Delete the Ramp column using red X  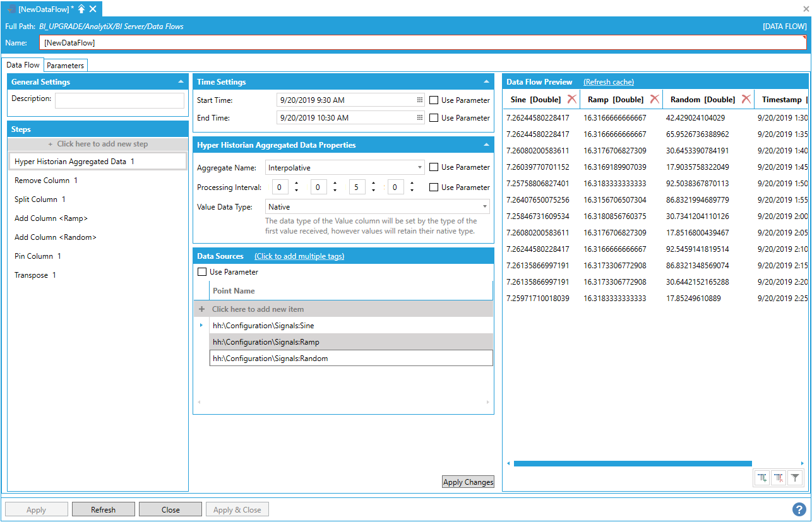pyautogui.click(x=655, y=99)
